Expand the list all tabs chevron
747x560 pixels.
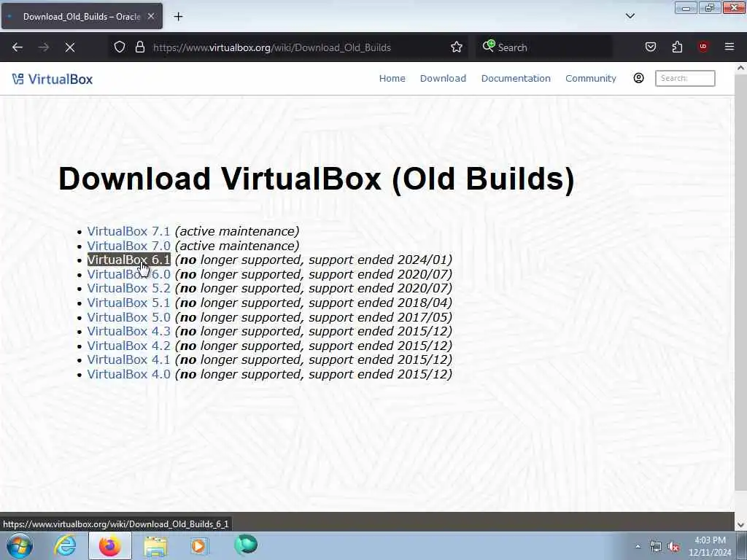[630, 16]
